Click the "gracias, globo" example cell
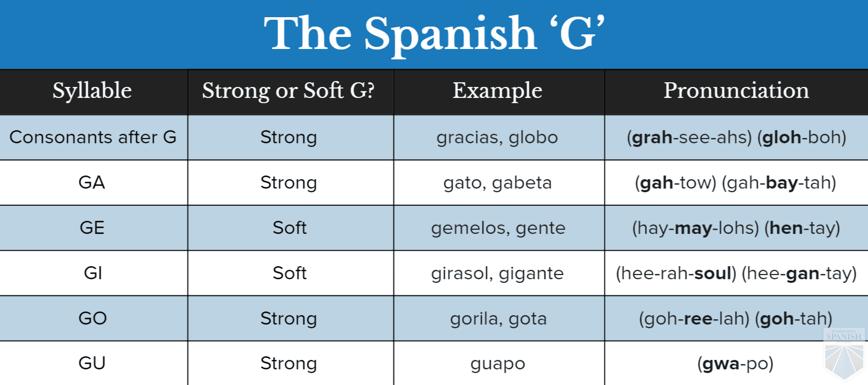 coord(497,137)
